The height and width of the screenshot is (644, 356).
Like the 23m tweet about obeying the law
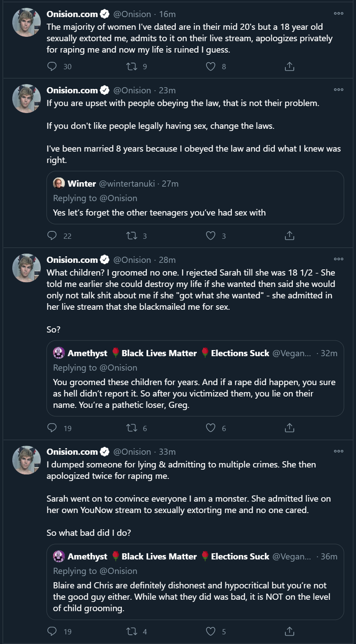[211, 236]
